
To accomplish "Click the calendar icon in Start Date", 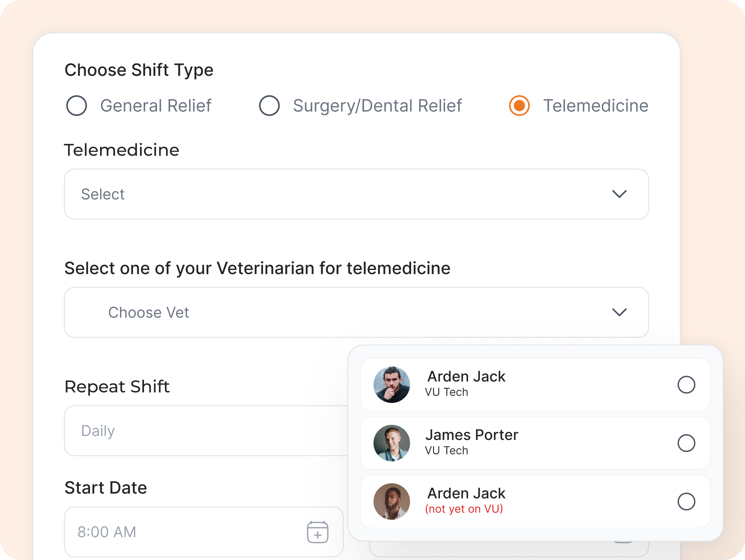I will [x=317, y=532].
